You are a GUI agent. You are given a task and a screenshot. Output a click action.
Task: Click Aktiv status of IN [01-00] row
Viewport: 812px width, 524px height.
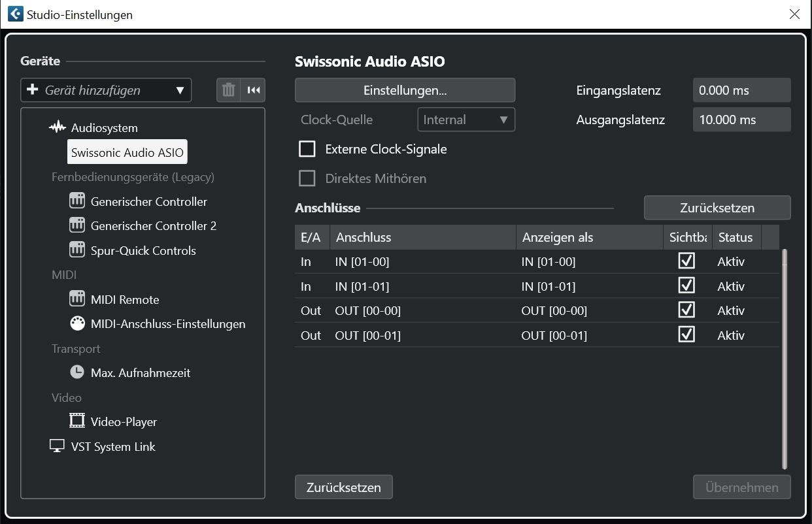(x=731, y=261)
